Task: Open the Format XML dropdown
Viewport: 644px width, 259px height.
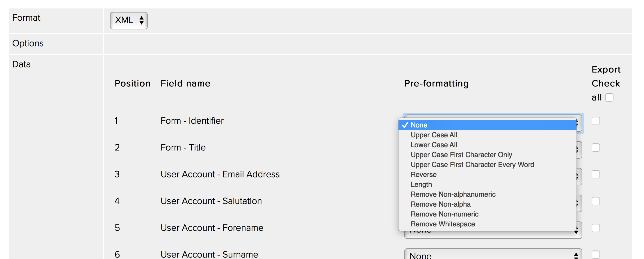Action: (129, 20)
